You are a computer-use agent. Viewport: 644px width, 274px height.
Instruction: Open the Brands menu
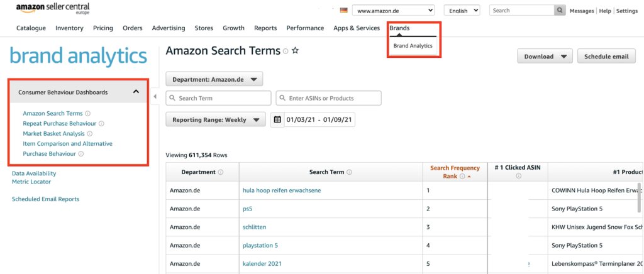[x=399, y=28]
